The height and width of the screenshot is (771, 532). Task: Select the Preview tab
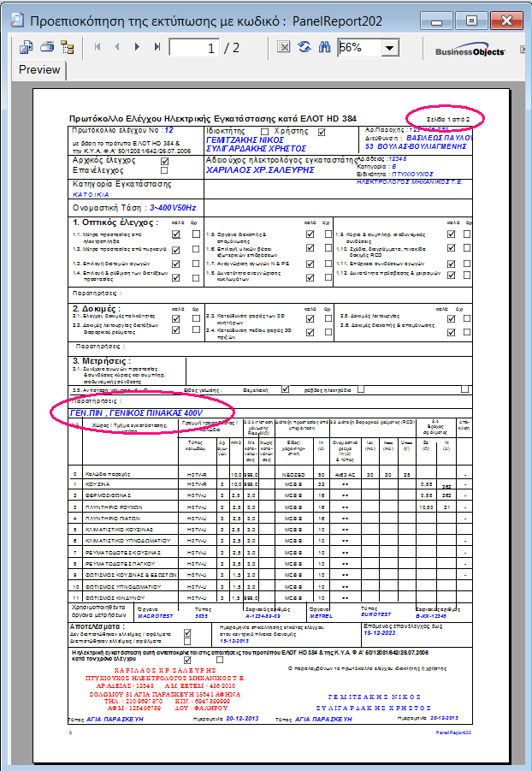(39, 70)
